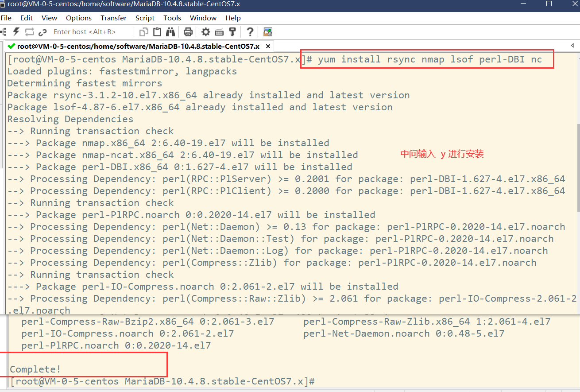Click 'perl-Compress-Raw-Bzip2.x86_64 0:2.061-3.el7' in the output

148,322
